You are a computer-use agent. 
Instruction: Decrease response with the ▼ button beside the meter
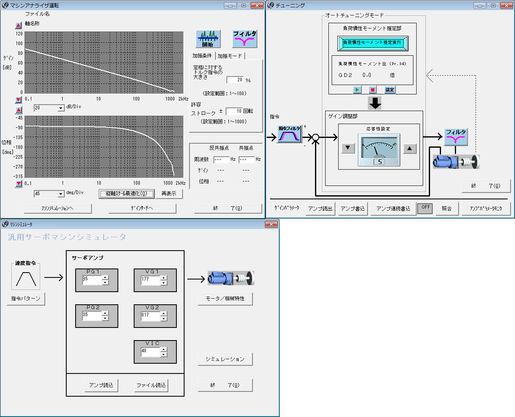[348, 148]
